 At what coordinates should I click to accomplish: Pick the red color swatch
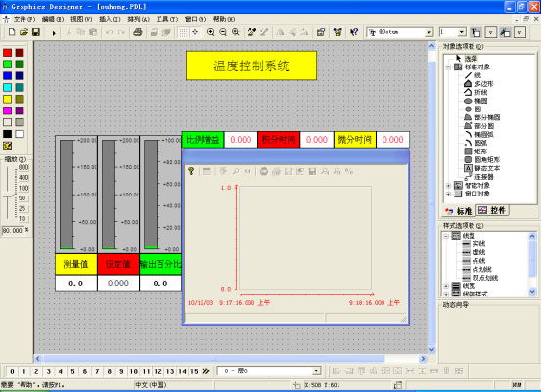[x=7, y=53]
